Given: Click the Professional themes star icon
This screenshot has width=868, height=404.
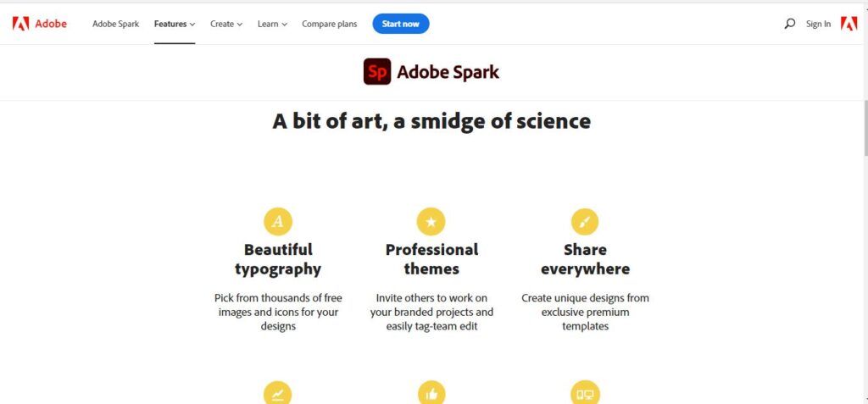Looking at the screenshot, I should 431,221.
